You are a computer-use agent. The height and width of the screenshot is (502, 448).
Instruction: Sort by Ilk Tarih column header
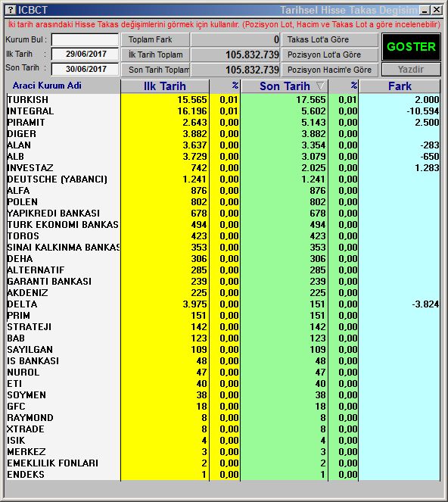(x=165, y=86)
